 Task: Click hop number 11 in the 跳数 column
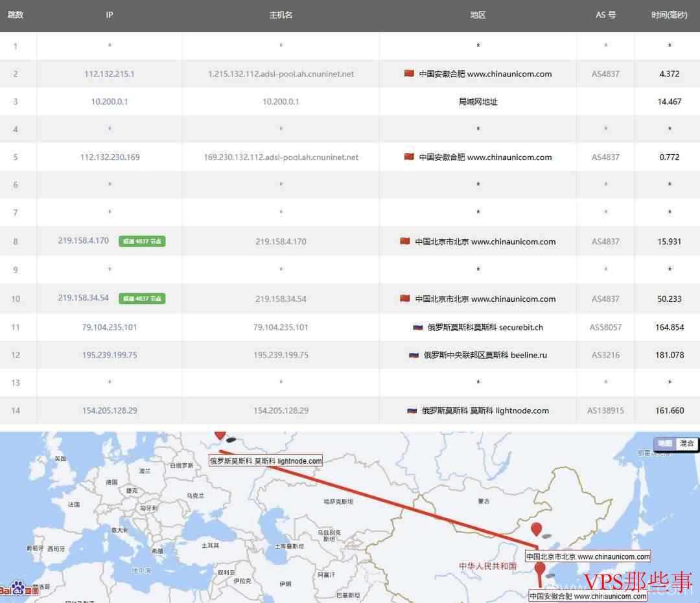click(x=16, y=327)
